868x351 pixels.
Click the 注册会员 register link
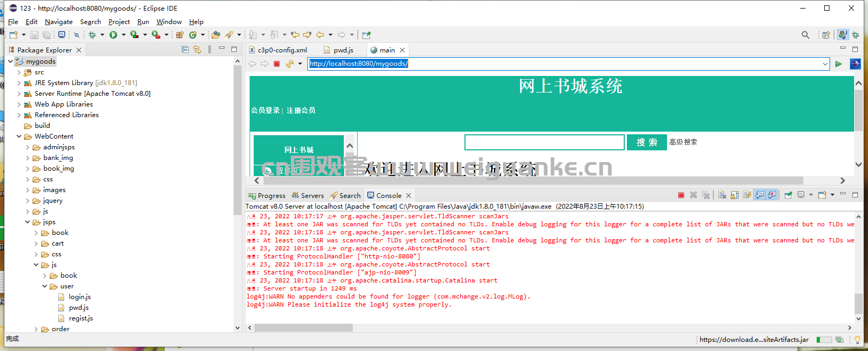click(301, 110)
